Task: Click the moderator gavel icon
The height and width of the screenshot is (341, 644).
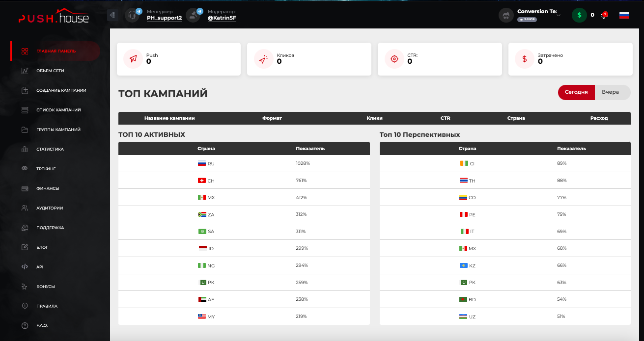Action: [194, 16]
